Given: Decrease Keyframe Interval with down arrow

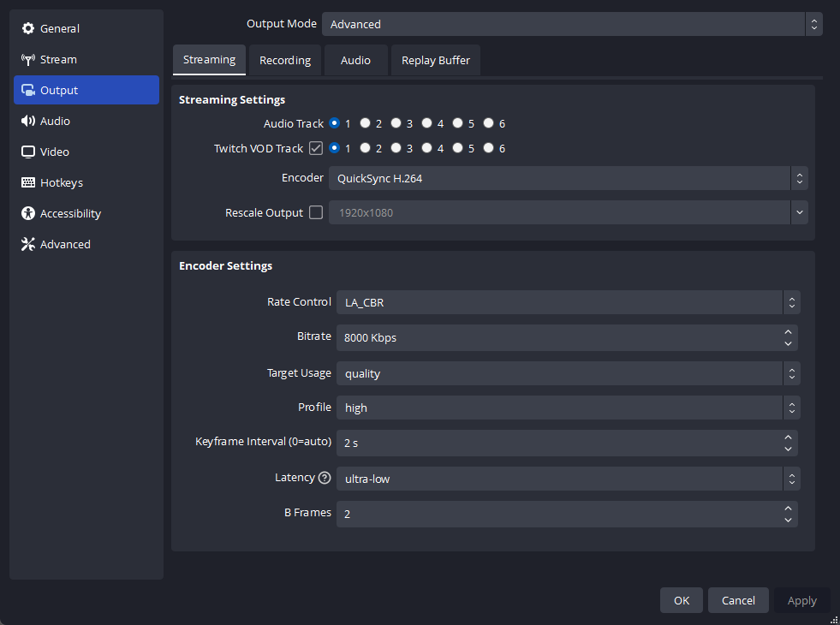Looking at the screenshot, I should click(x=788, y=449).
